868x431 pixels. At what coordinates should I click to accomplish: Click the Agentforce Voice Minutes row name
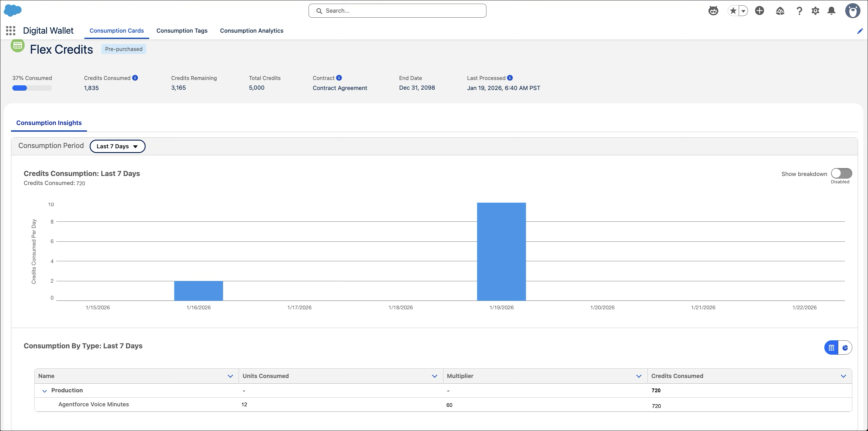coord(93,404)
